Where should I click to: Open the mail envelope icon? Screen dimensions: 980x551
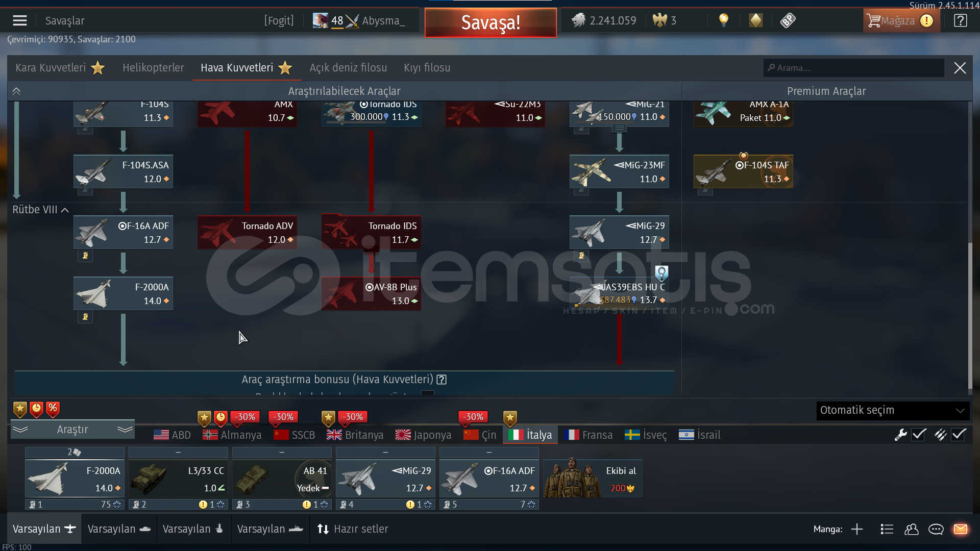point(960,529)
